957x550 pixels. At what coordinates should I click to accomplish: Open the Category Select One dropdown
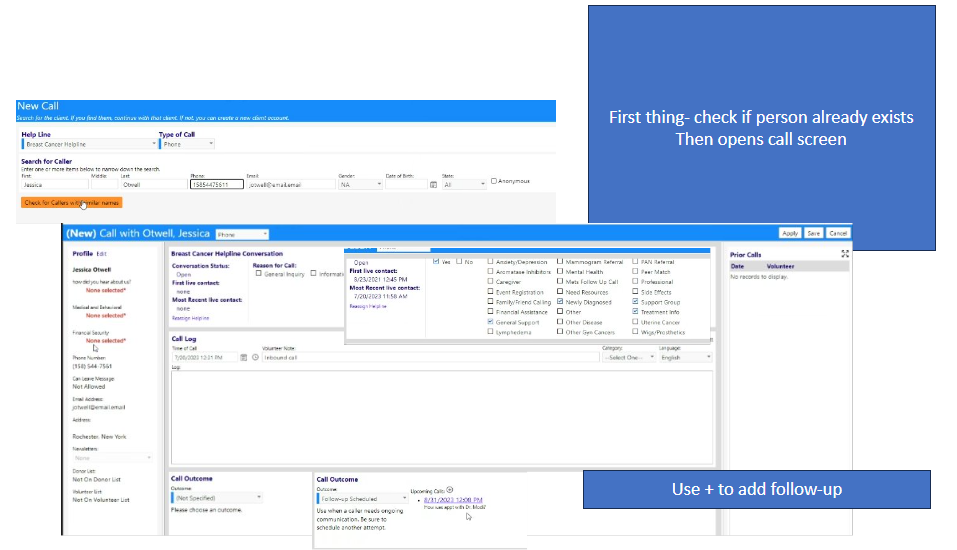629,357
